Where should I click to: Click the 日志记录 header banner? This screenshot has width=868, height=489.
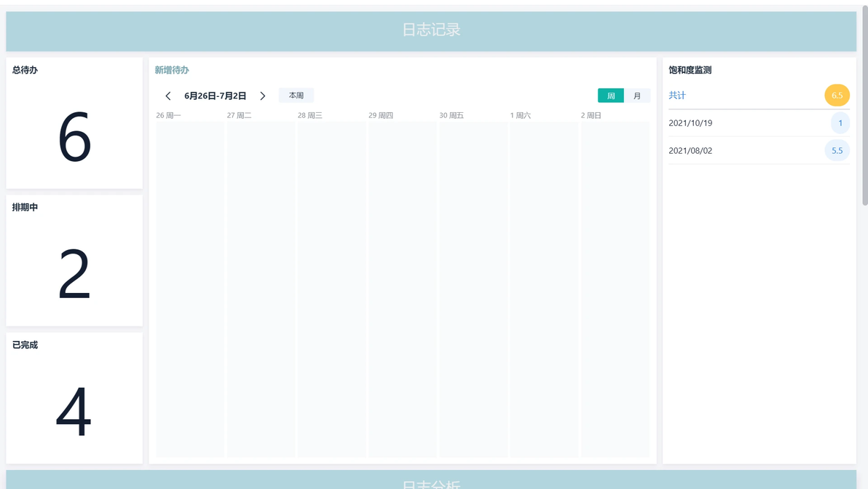[431, 31]
